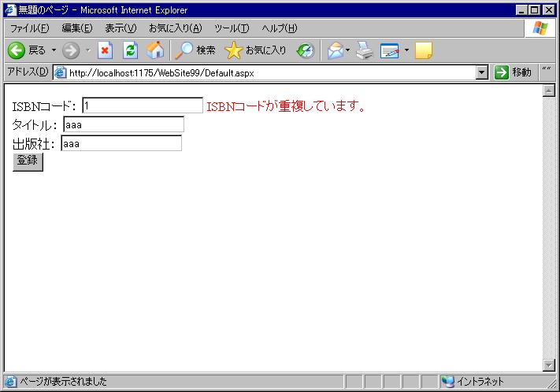Open the ファイル(F) menu

point(29,28)
